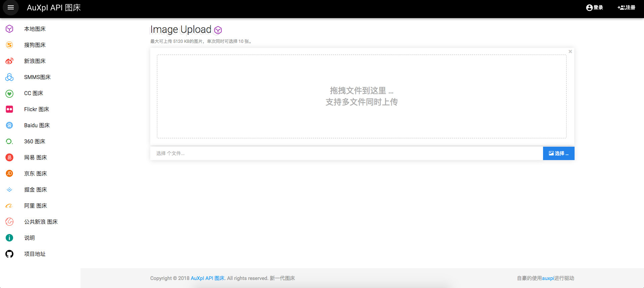Click the 注册 register button
644x288 pixels.
[626, 7]
